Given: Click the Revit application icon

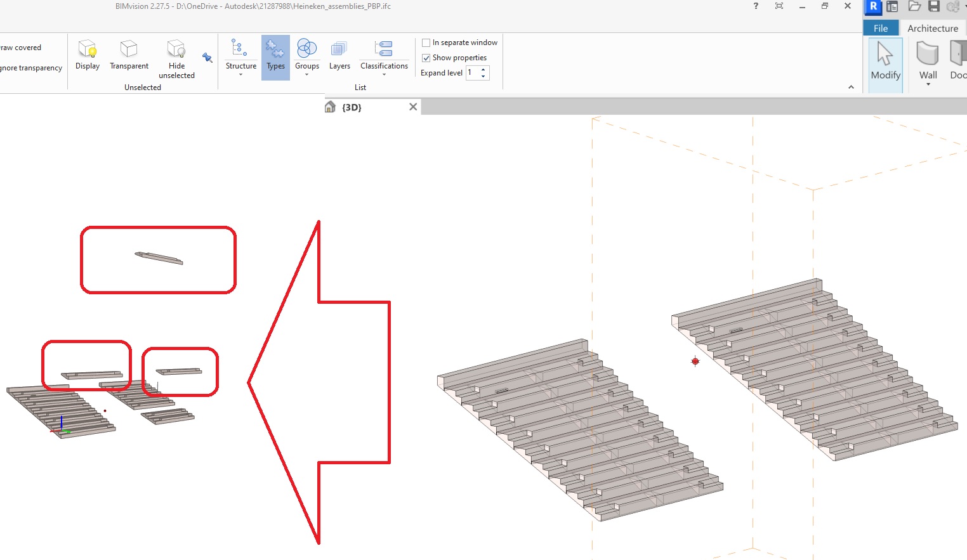Looking at the screenshot, I should point(873,7).
